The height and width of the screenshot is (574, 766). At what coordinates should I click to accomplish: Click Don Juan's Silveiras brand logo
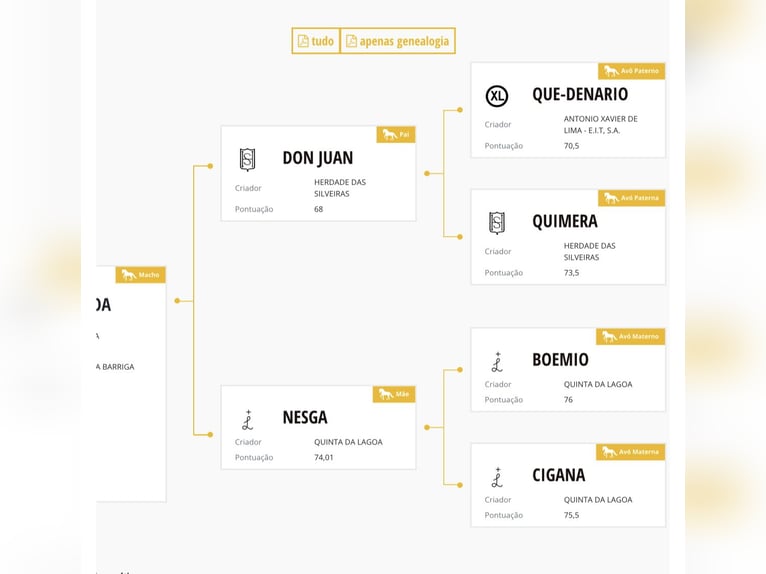(x=247, y=159)
